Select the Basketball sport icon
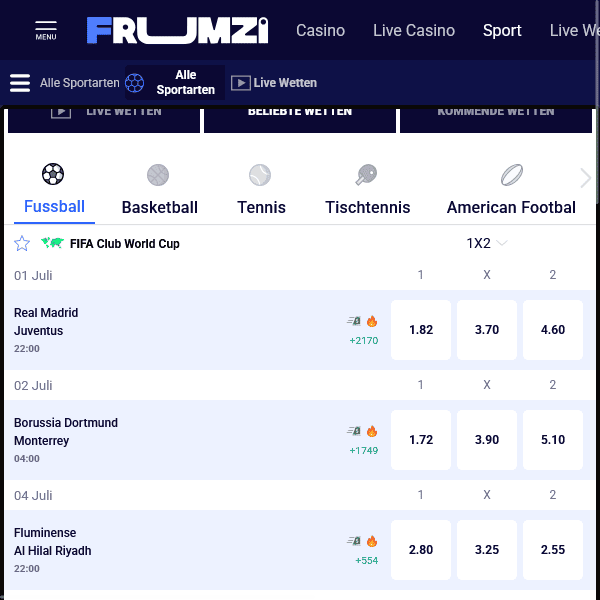This screenshot has height=600, width=600. [158, 175]
